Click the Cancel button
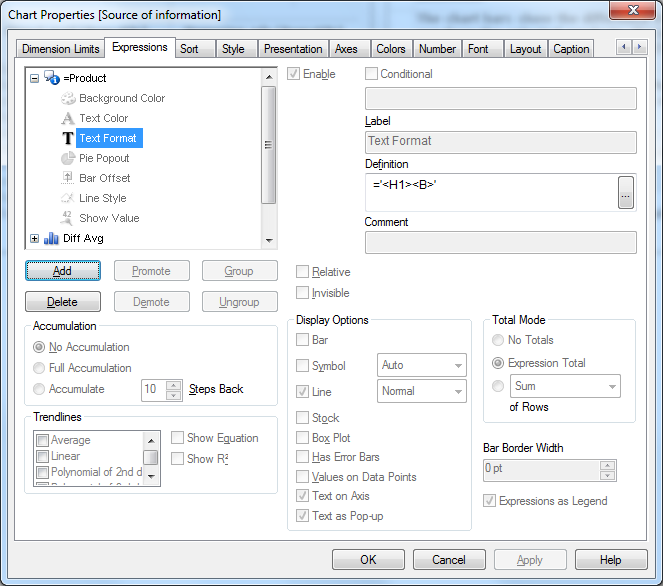663x586 pixels. (449, 559)
